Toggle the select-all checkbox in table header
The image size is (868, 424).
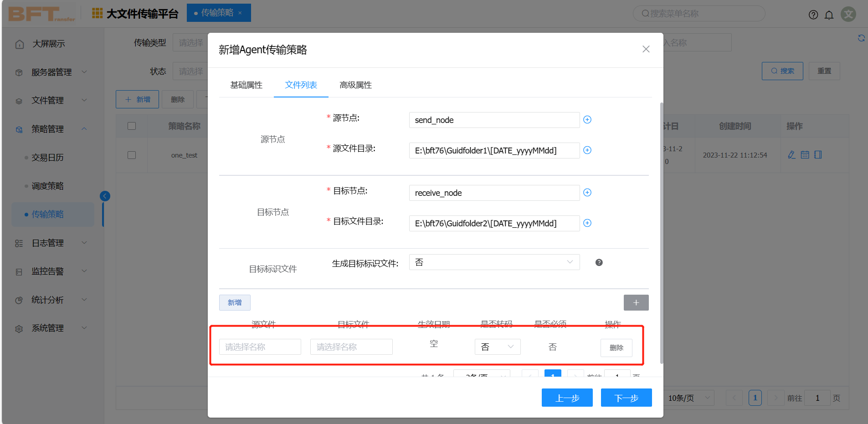[132, 126]
